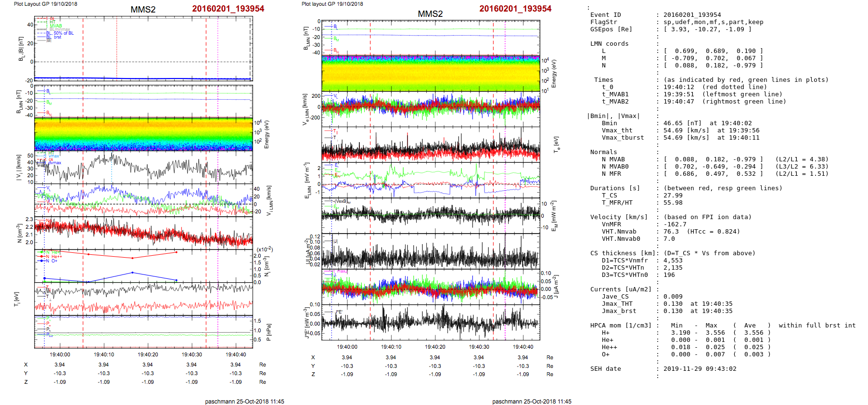Click the E_LMN electric field panel
Screen dimensions: 868x405
coord(431,180)
